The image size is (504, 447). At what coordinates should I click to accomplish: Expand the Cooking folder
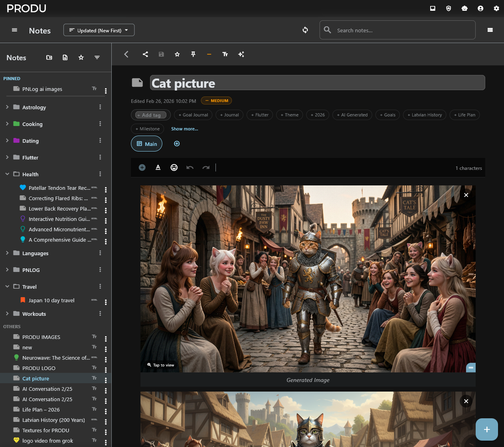(7, 124)
